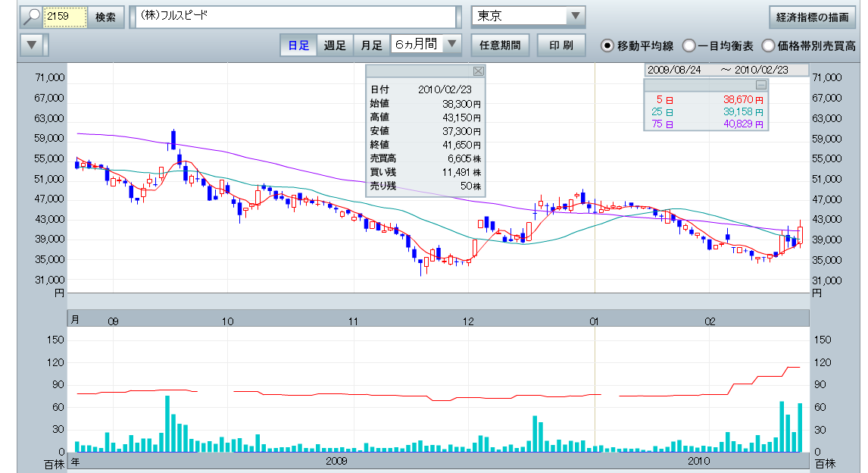Close the price data popup
This screenshot has width=868, height=473.
pos(477,71)
